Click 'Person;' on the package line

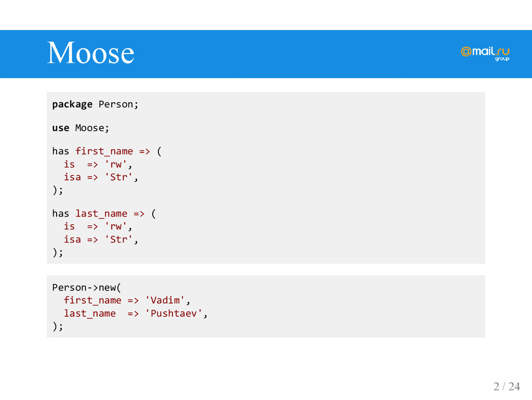click(118, 104)
